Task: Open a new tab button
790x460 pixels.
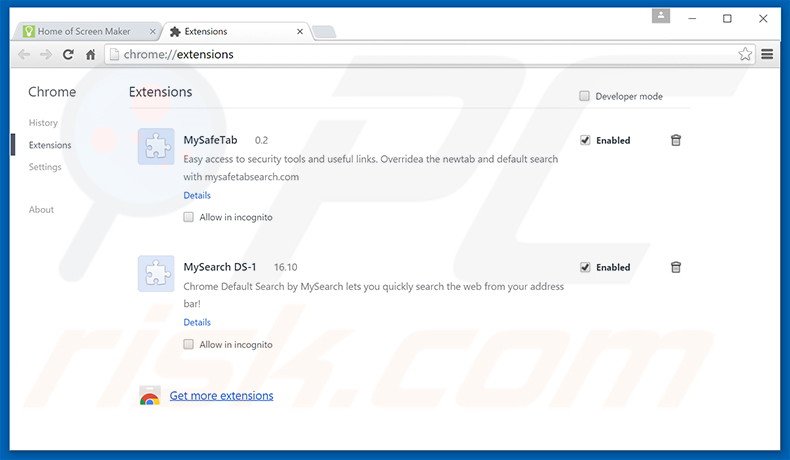Action: [x=324, y=32]
